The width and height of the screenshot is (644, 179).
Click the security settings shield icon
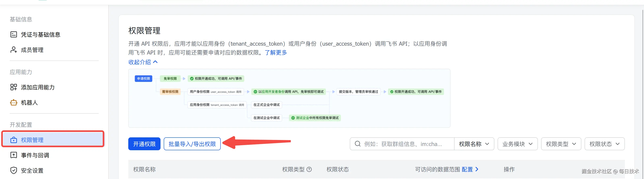(13, 171)
